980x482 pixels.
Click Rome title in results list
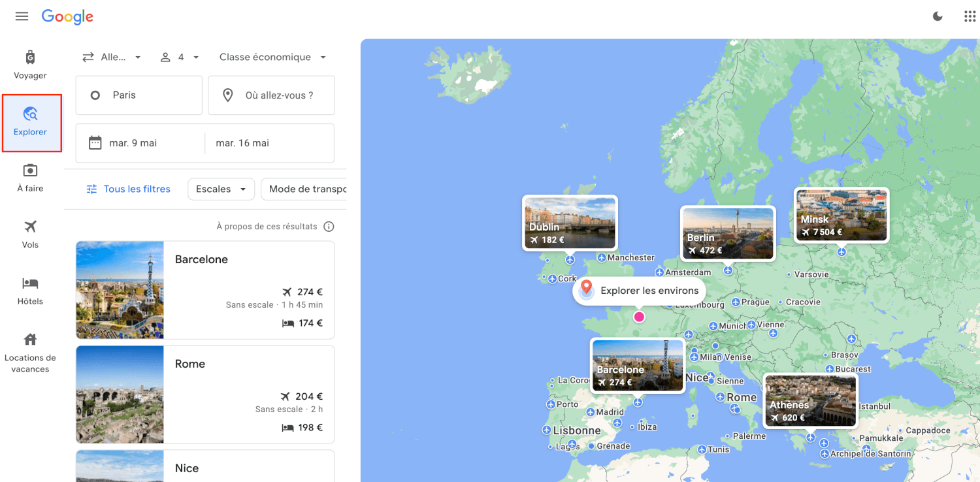[190, 364]
